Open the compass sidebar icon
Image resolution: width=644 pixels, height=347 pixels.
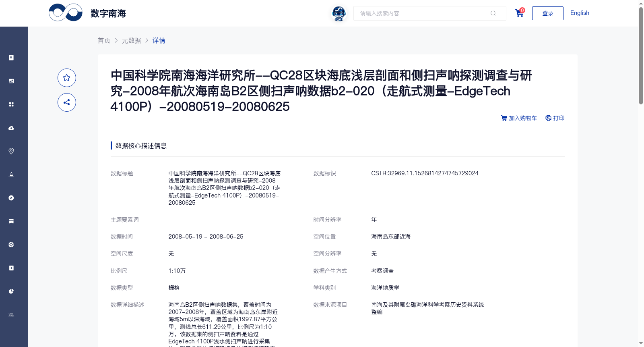point(11,198)
